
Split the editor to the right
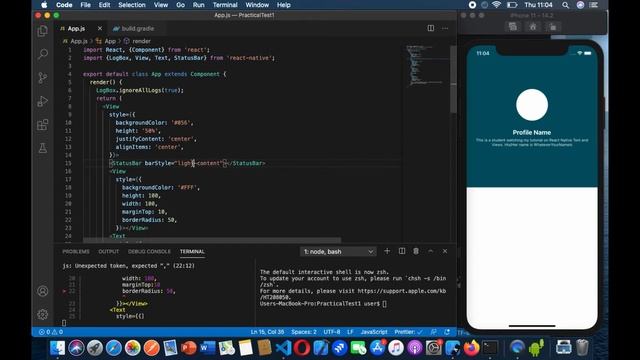pos(431,28)
